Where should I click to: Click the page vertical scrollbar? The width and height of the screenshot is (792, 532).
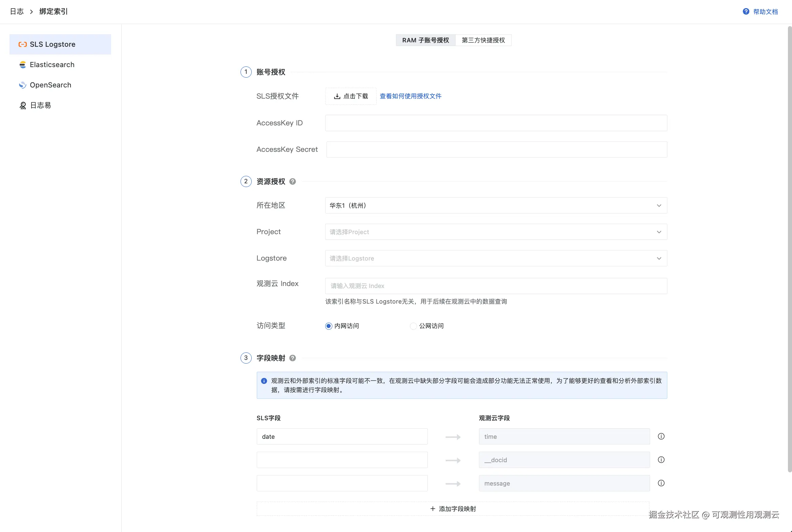789,249
